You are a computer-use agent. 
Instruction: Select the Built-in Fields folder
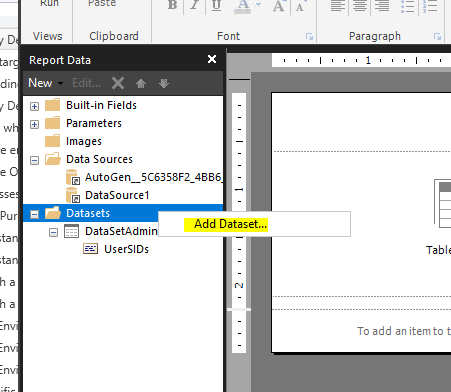point(101,105)
